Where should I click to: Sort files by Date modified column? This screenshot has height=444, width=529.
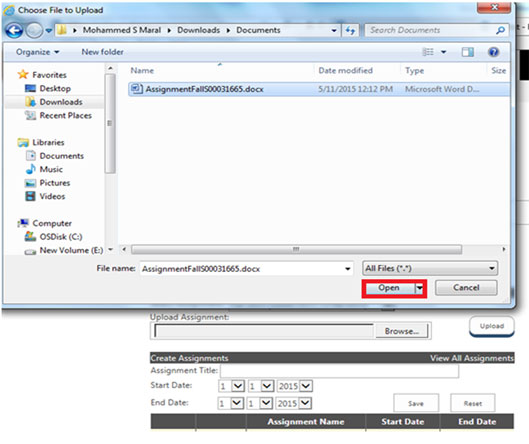coord(345,71)
